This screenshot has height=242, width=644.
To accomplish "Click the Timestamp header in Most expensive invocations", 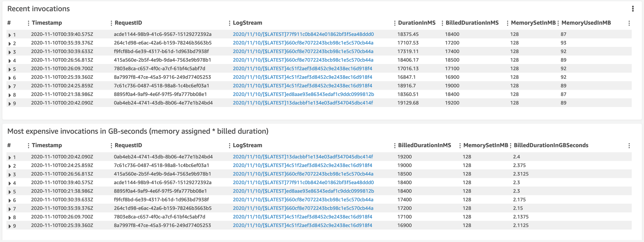I will pyautogui.click(x=47, y=145).
